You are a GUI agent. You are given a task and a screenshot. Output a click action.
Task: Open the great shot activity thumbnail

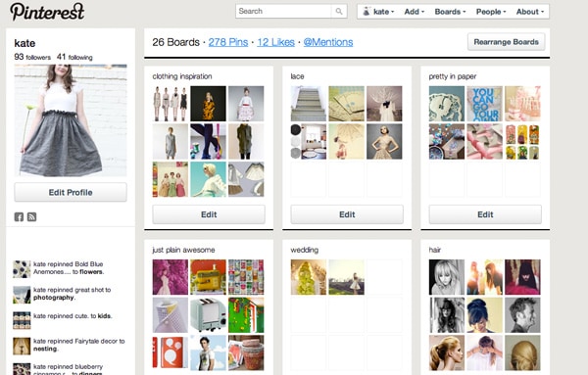pyautogui.click(x=22, y=295)
